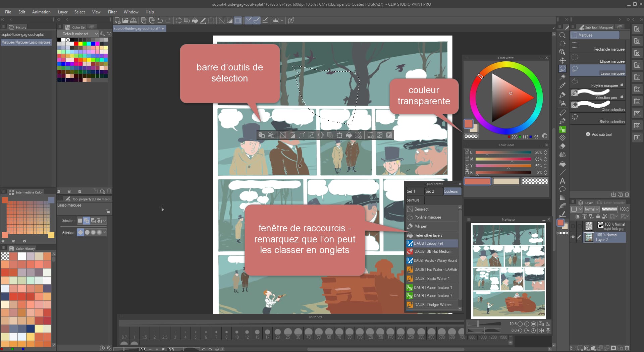Click the help question mark icon
Image resolution: width=644 pixels, height=352 pixels.
[x=291, y=20]
